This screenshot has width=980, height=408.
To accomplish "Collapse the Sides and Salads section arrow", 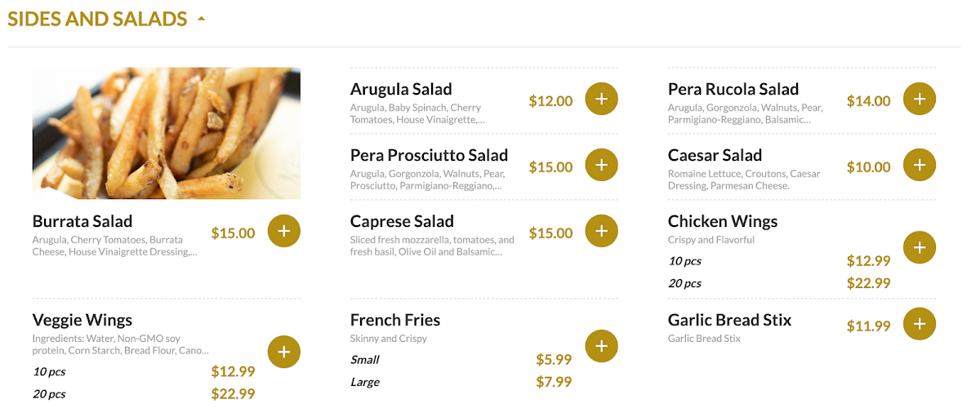I will tap(201, 18).
